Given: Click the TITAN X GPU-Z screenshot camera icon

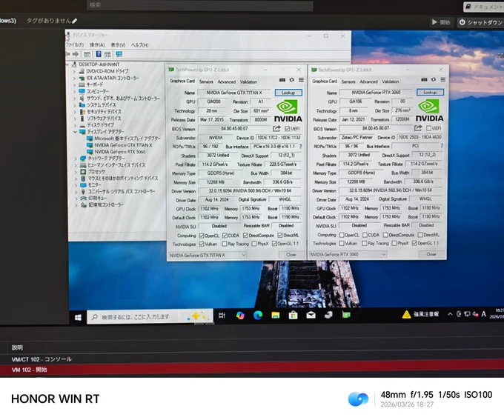Looking at the screenshot, I should [282, 80].
